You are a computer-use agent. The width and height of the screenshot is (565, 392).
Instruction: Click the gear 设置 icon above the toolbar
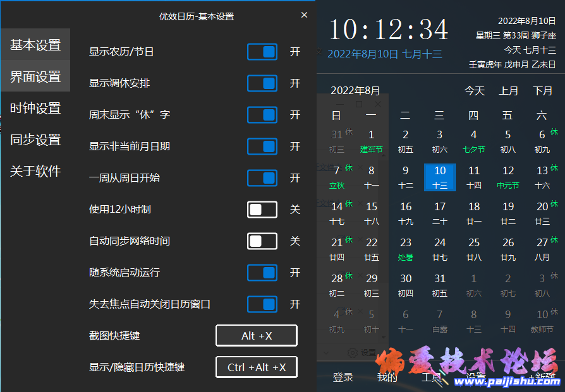(x=353, y=352)
